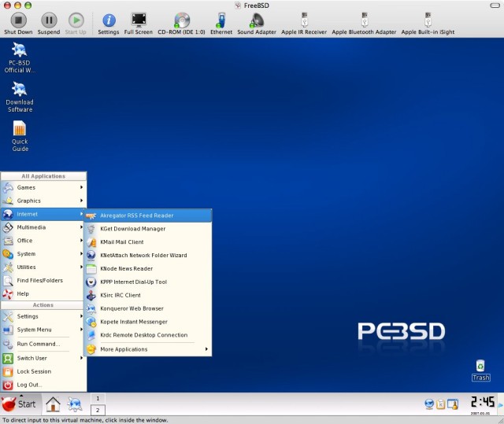
Task: Open the Trash on the desktop
Action: (x=480, y=367)
